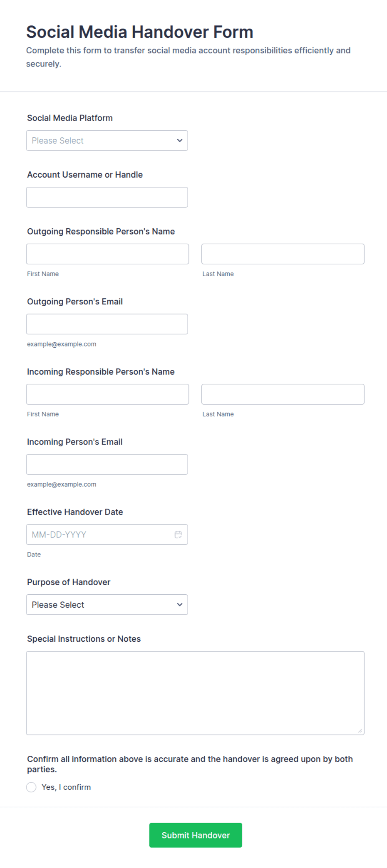Focus the Account Username or Handle field
The height and width of the screenshot is (868, 387).
pos(107,197)
